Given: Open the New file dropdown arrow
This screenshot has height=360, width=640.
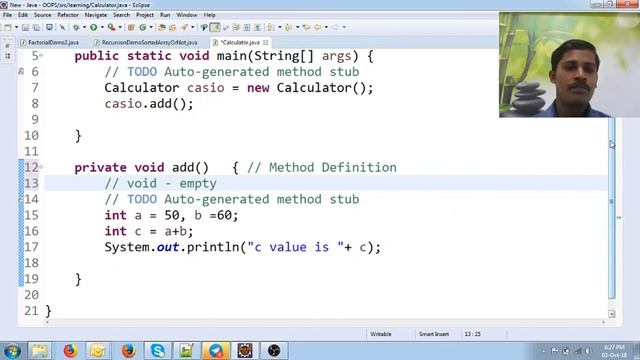Looking at the screenshot, I should click(16, 27).
